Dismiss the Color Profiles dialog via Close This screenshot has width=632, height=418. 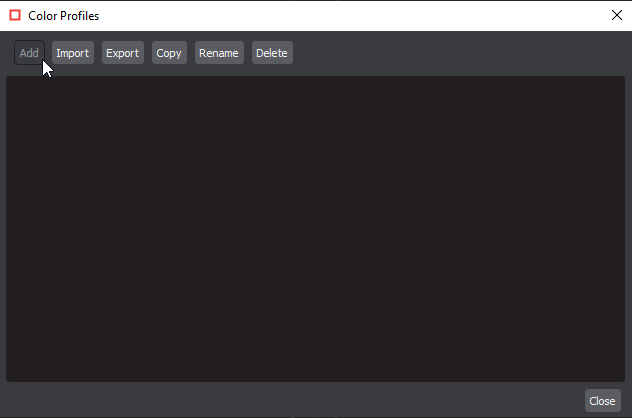602,401
